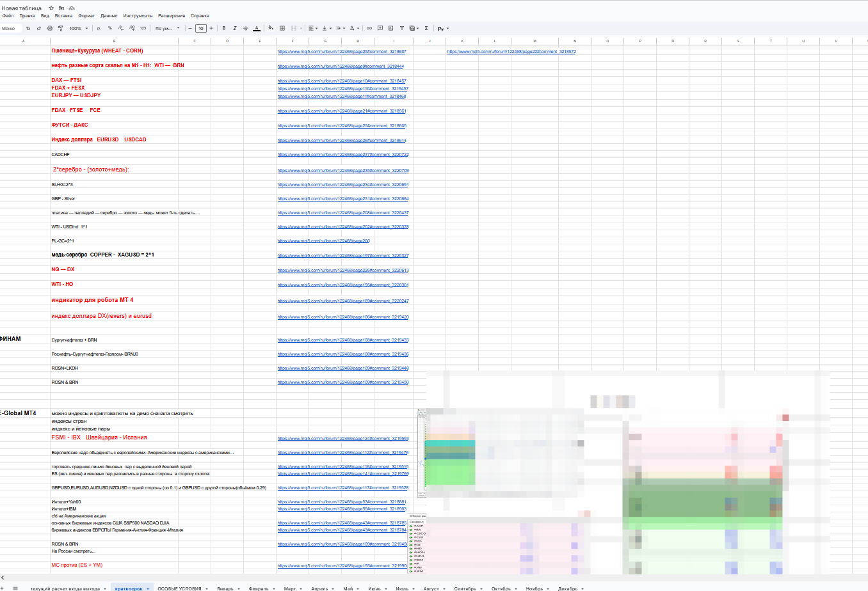Open the Декабрь tab dropdown arrow
Viewport: 868px width, 591px height.
click(x=583, y=588)
